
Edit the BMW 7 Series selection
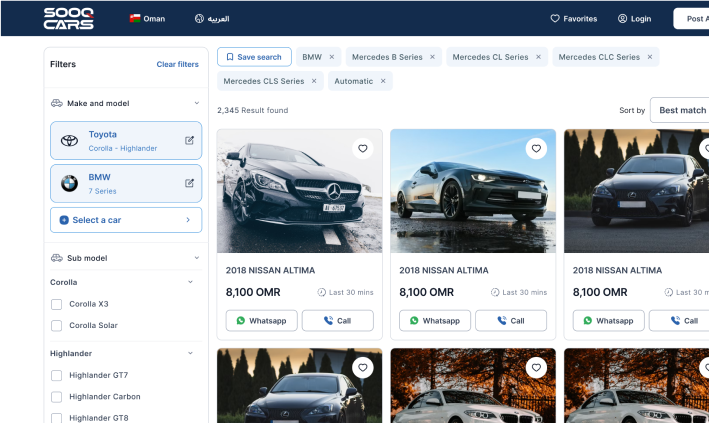click(189, 183)
